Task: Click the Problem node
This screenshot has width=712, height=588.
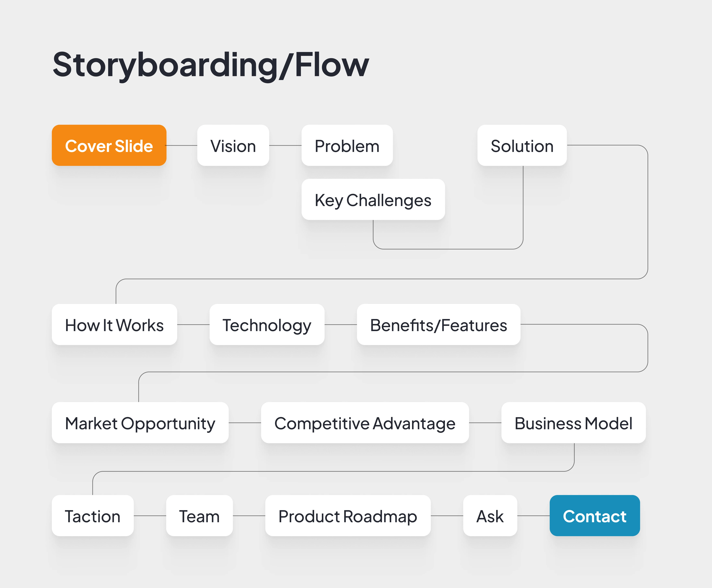Action: coord(347,145)
